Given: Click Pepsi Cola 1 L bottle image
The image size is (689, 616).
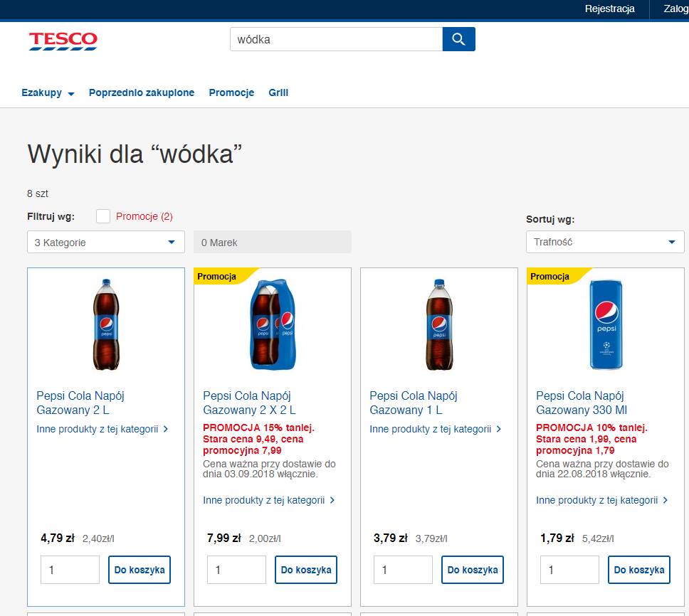Looking at the screenshot, I should [439, 324].
